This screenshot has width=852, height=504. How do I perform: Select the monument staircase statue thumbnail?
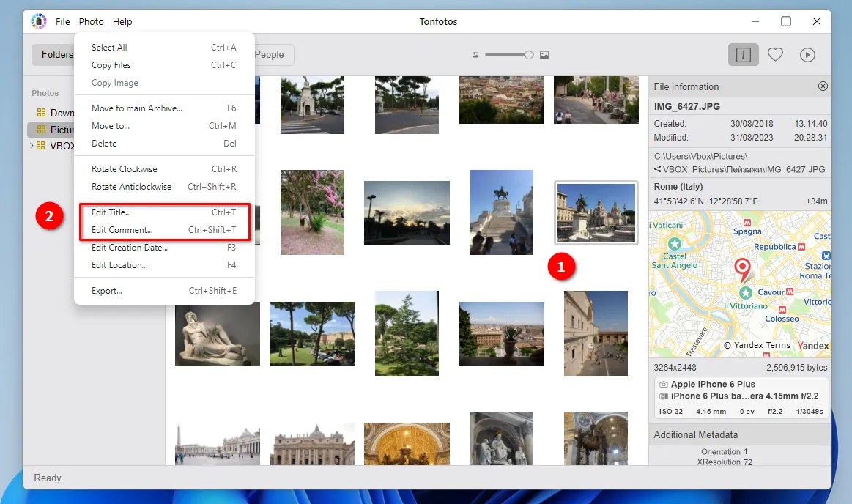[502, 212]
